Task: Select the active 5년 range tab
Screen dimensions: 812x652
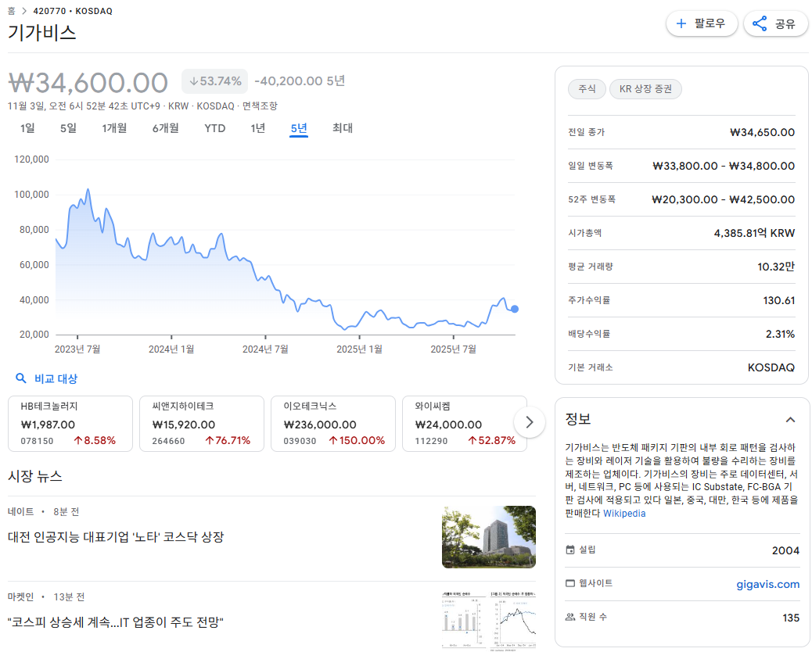Action: 299,127
